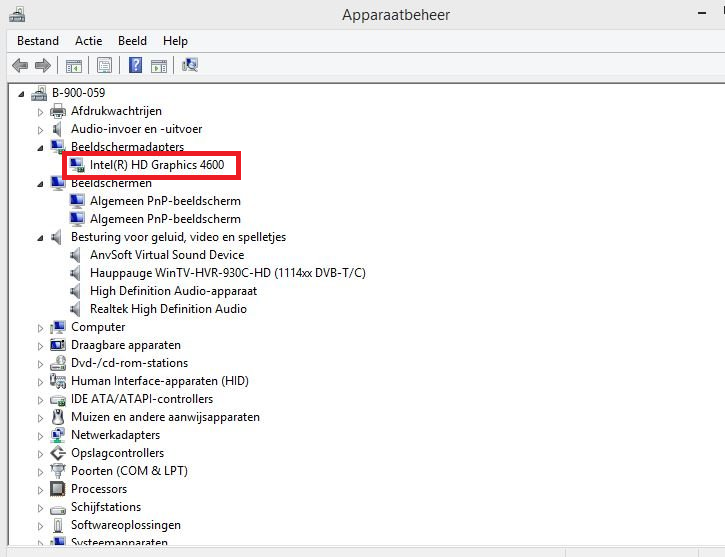Expand the Draagbare apparaten node
This screenshot has height=557, width=725.
[x=40, y=346]
